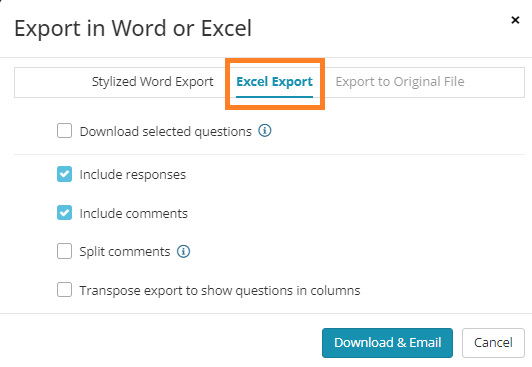Close the Export dialog with X icon

(515, 20)
